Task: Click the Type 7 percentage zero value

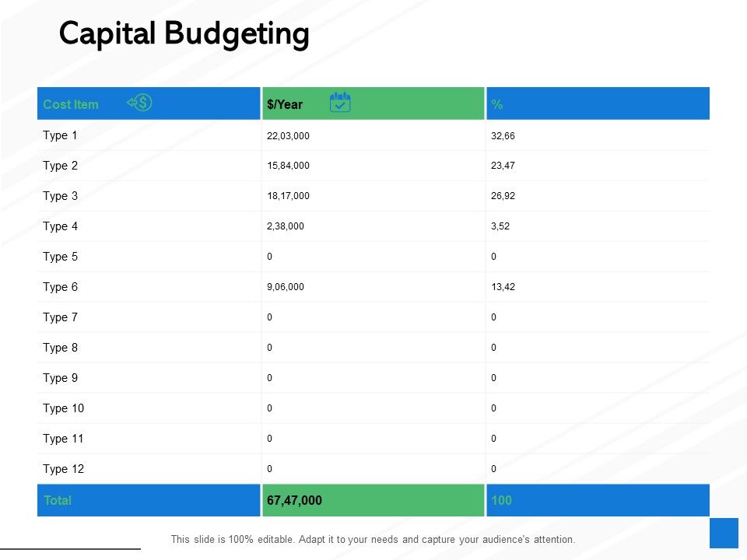Action: (493, 317)
